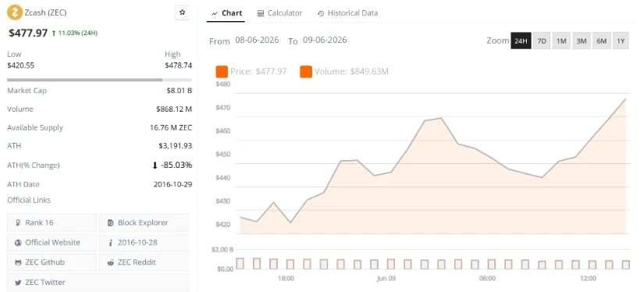Set the From date field 08-06-2026
Viewport: 644px width, 292px height.
(257, 41)
